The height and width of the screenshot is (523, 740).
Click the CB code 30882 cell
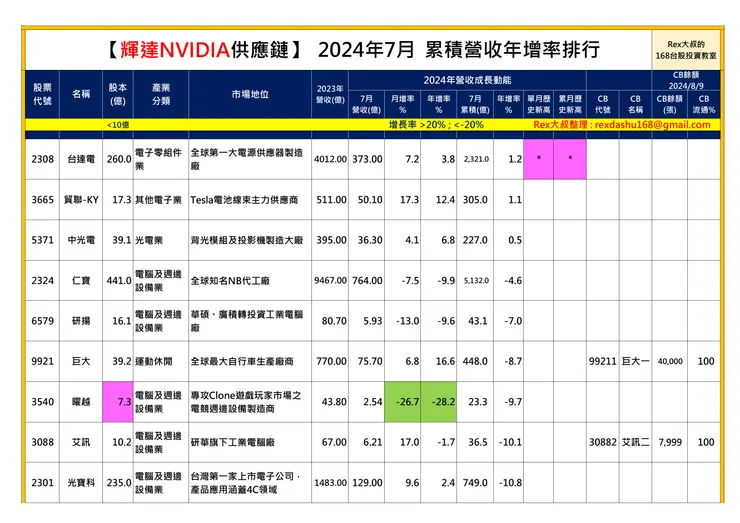tap(603, 442)
